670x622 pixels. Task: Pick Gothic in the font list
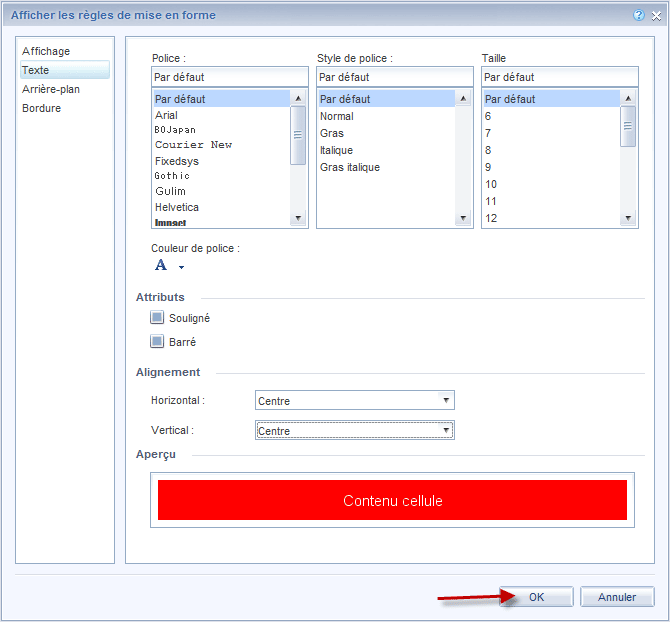coord(221,176)
